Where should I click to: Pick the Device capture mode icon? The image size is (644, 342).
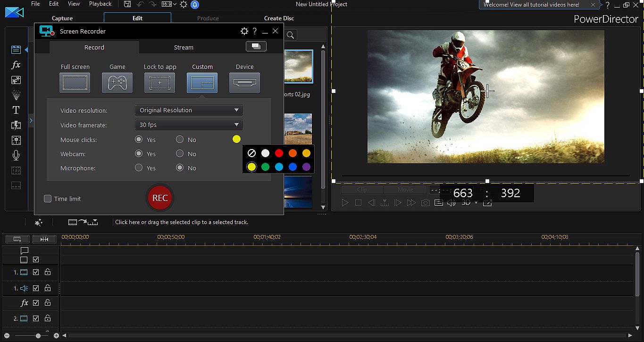244,83
